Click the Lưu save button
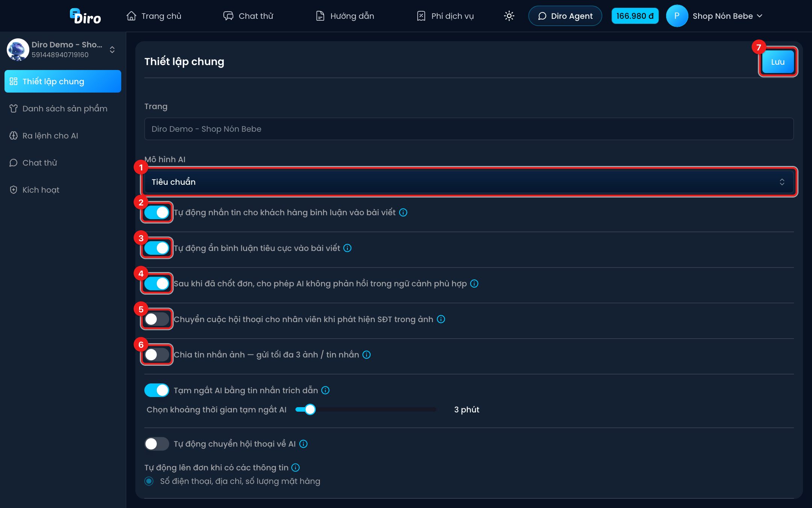The image size is (812, 508). click(778, 62)
